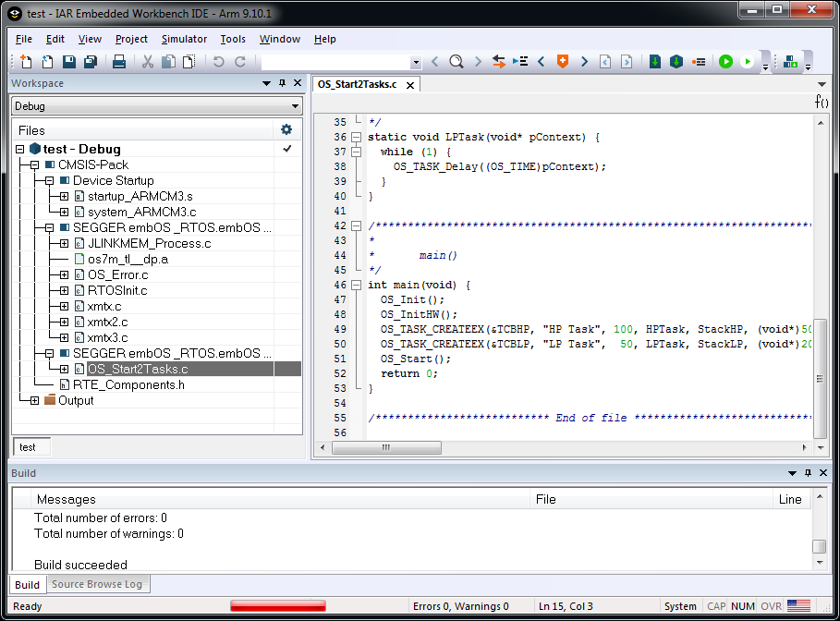Toggle fold of the while loop block
Viewport: 840px width, 621px height.
coord(356,152)
